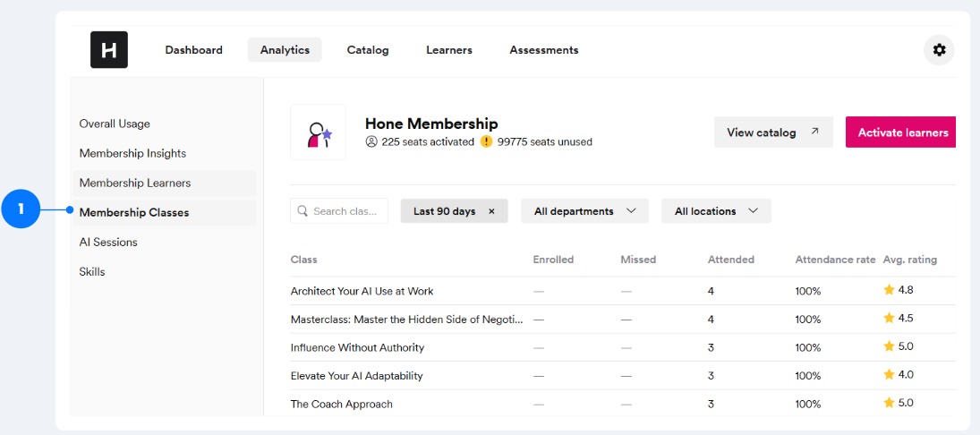Expand the All departments dropdown

[584, 211]
